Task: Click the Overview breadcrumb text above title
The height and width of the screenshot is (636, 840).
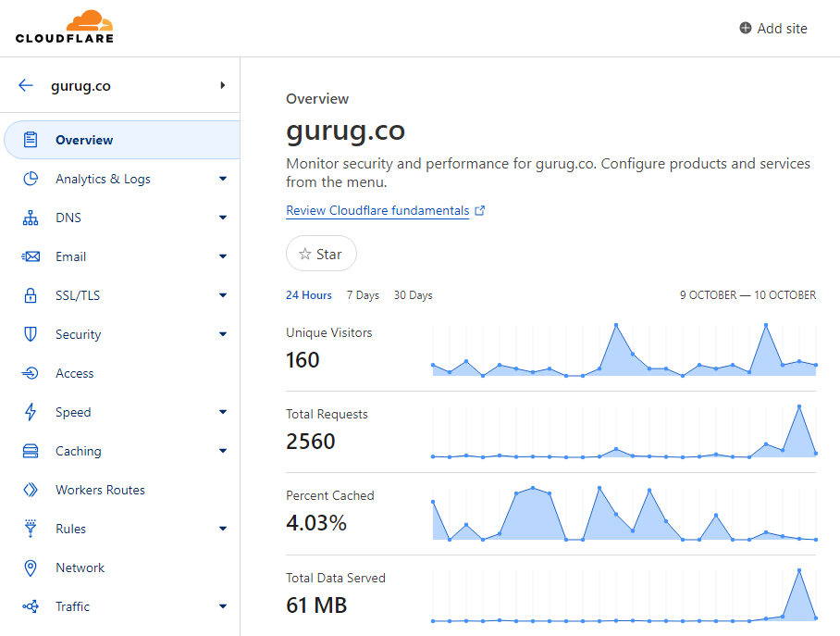Action: point(317,99)
